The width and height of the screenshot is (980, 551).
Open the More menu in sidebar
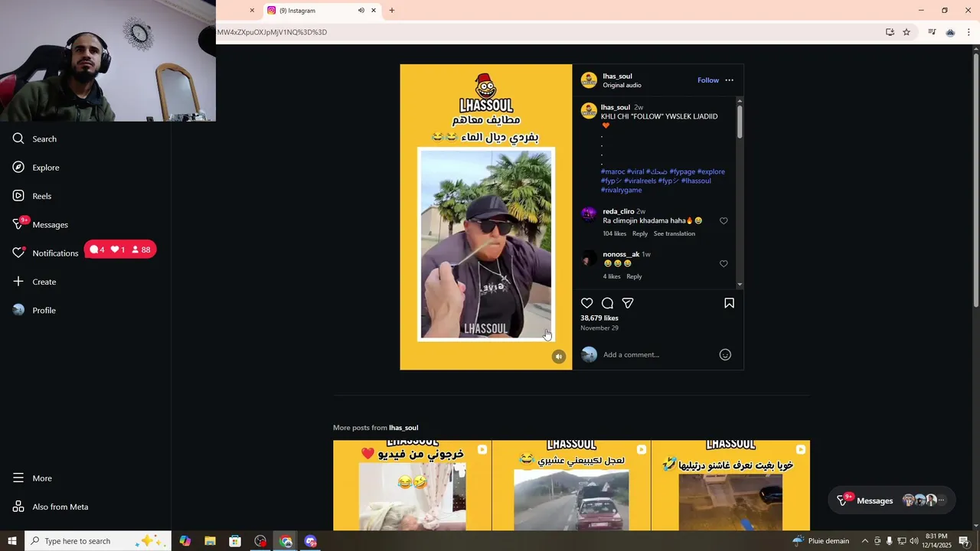pyautogui.click(x=32, y=478)
